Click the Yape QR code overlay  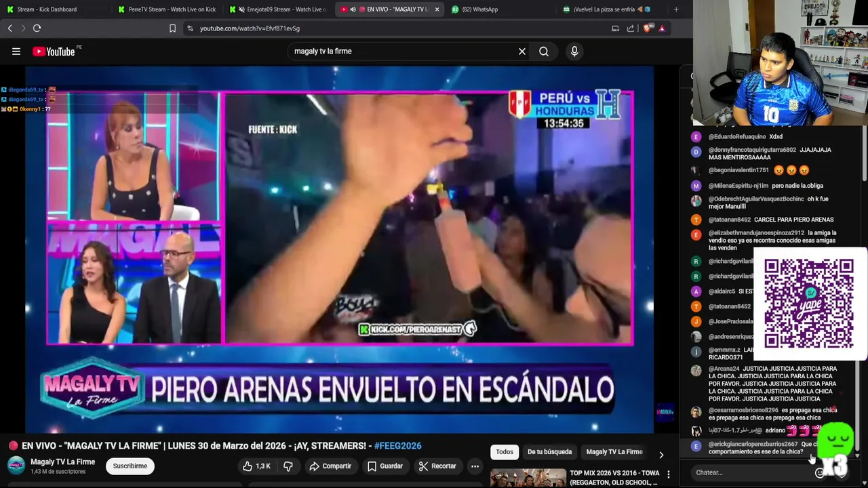[809, 304]
